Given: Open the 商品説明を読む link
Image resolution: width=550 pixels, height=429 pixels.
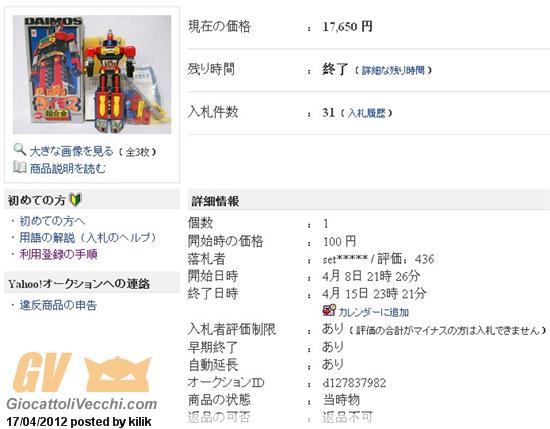Looking at the screenshot, I should [67, 169].
